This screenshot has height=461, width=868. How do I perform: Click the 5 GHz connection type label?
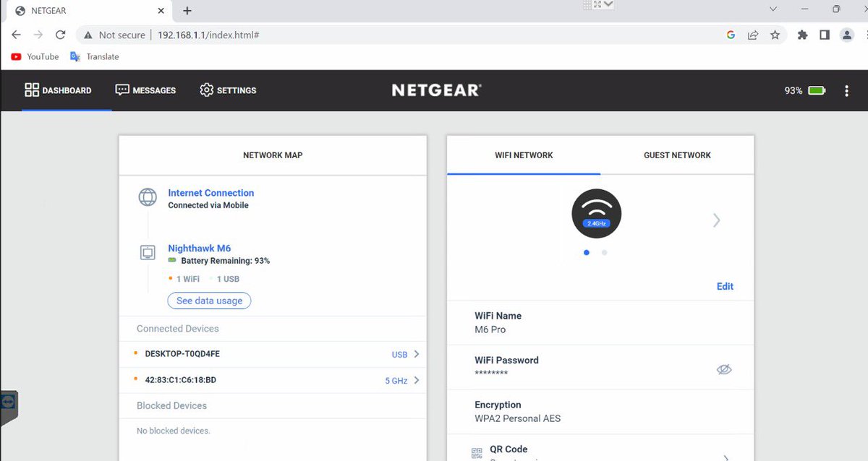click(x=396, y=381)
